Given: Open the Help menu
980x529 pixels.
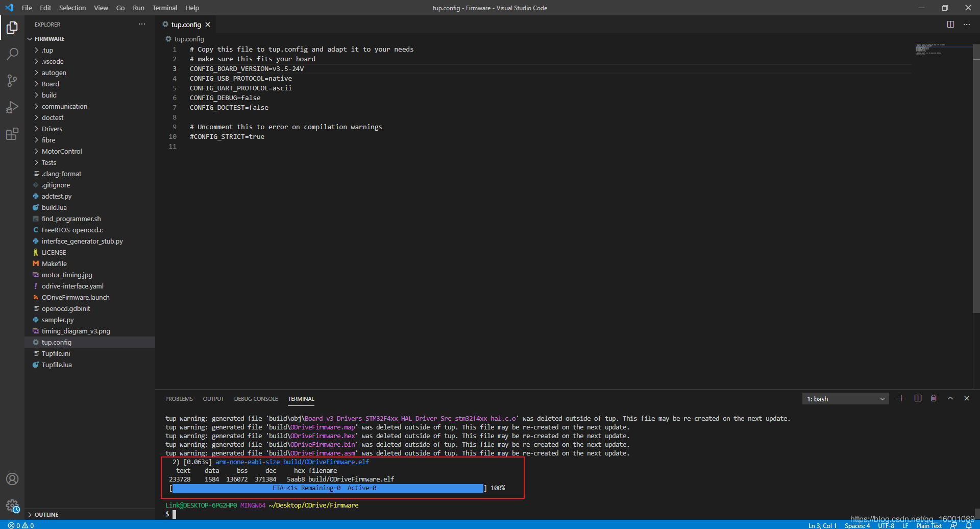Looking at the screenshot, I should [x=192, y=8].
